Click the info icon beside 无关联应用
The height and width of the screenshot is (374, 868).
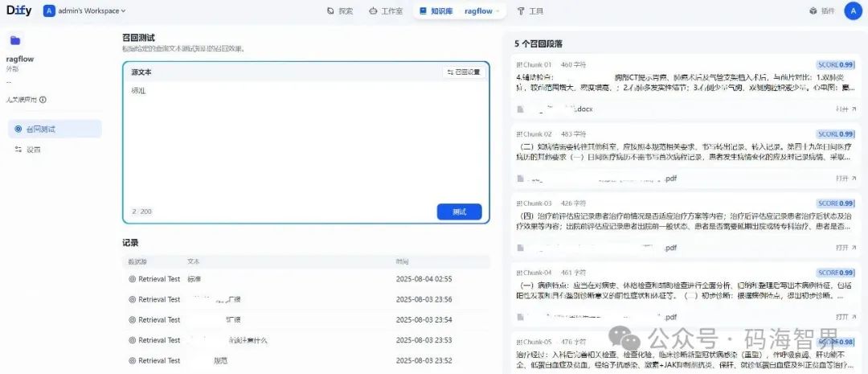point(43,100)
